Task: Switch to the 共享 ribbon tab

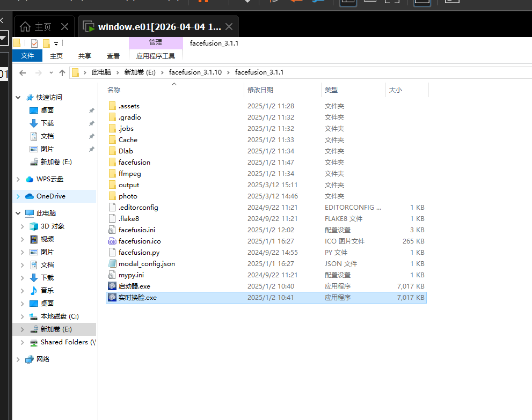Action: [x=85, y=56]
